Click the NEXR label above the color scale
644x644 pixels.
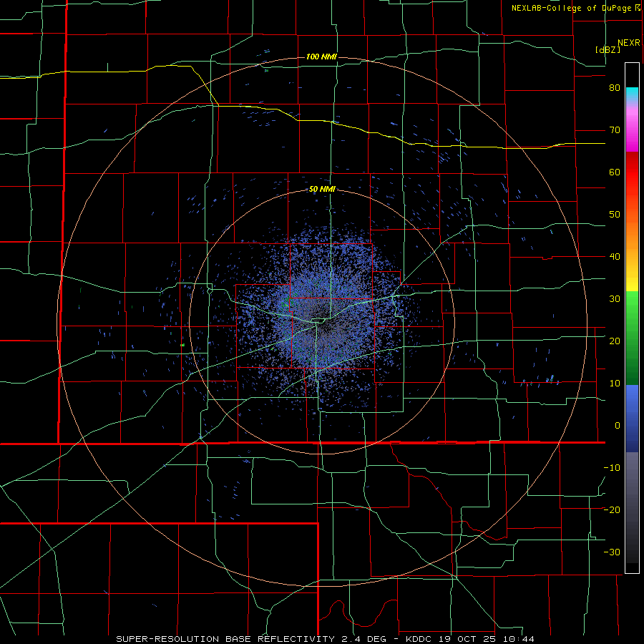pyautogui.click(x=629, y=43)
